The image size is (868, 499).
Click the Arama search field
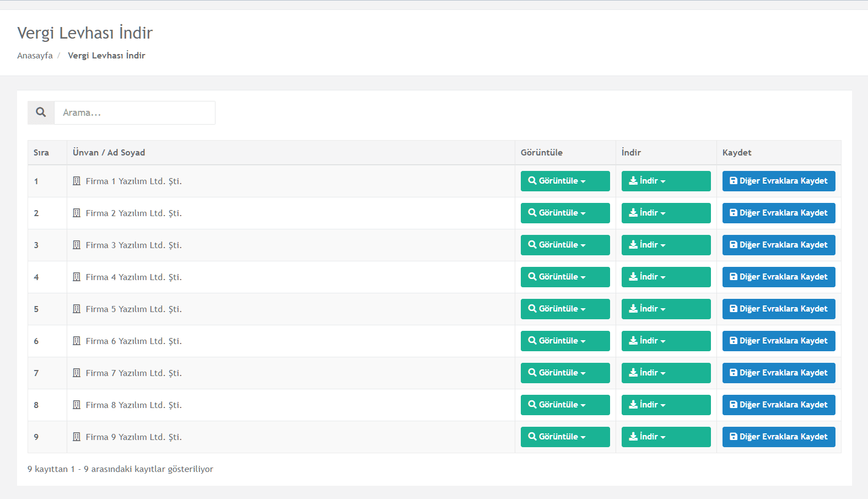(134, 112)
